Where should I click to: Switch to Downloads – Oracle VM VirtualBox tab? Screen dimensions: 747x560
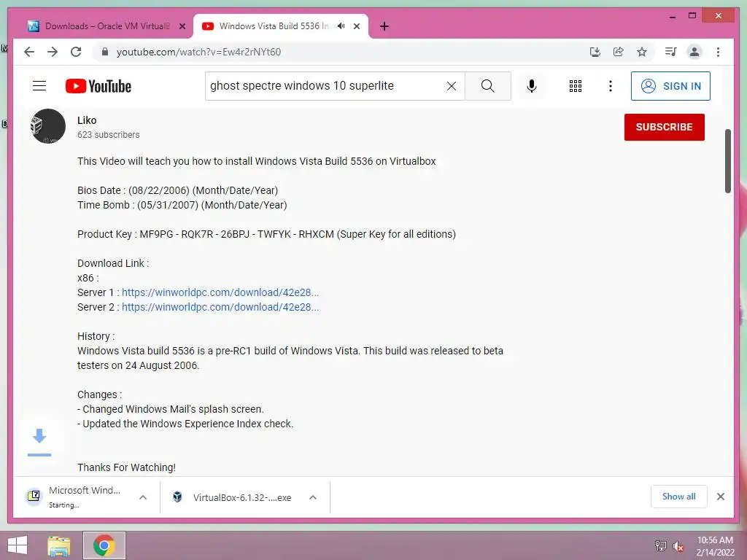pyautogui.click(x=107, y=26)
